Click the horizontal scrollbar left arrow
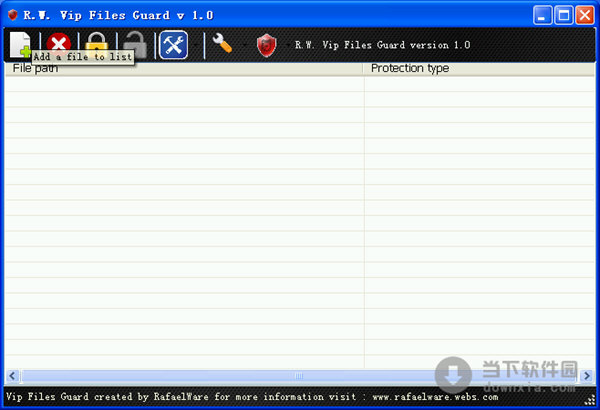 point(12,376)
